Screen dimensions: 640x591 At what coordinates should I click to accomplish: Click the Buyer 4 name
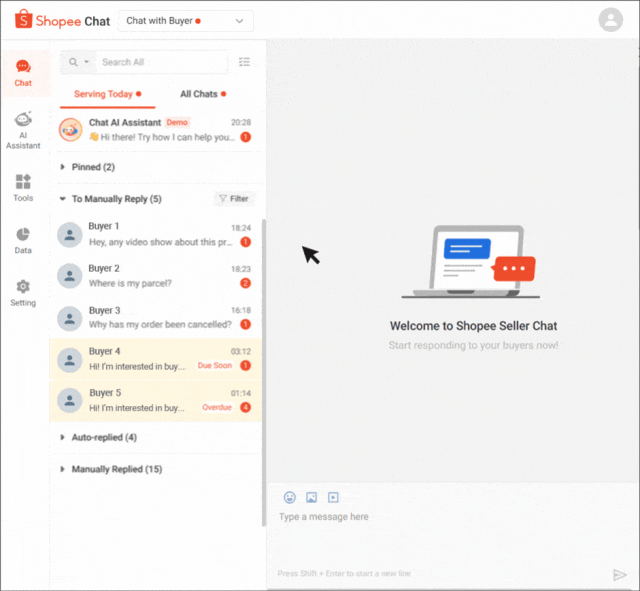pyautogui.click(x=104, y=351)
